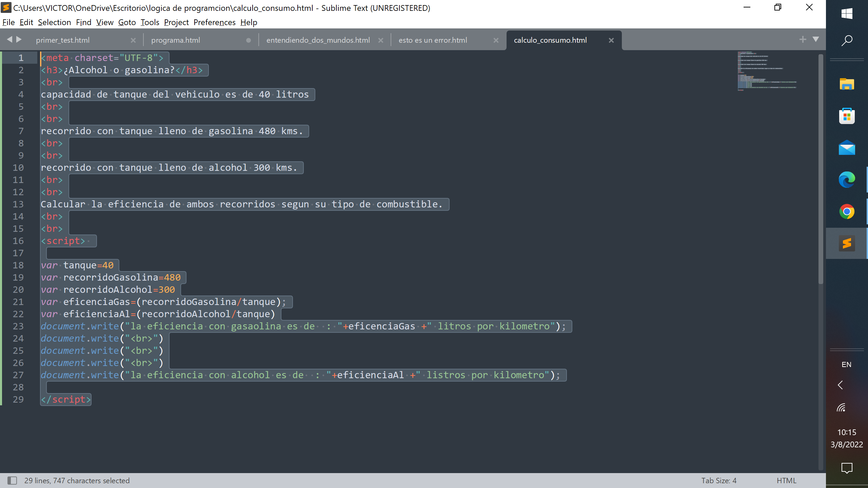
Task: Click the minimap code preview
Action: point(767,71)
